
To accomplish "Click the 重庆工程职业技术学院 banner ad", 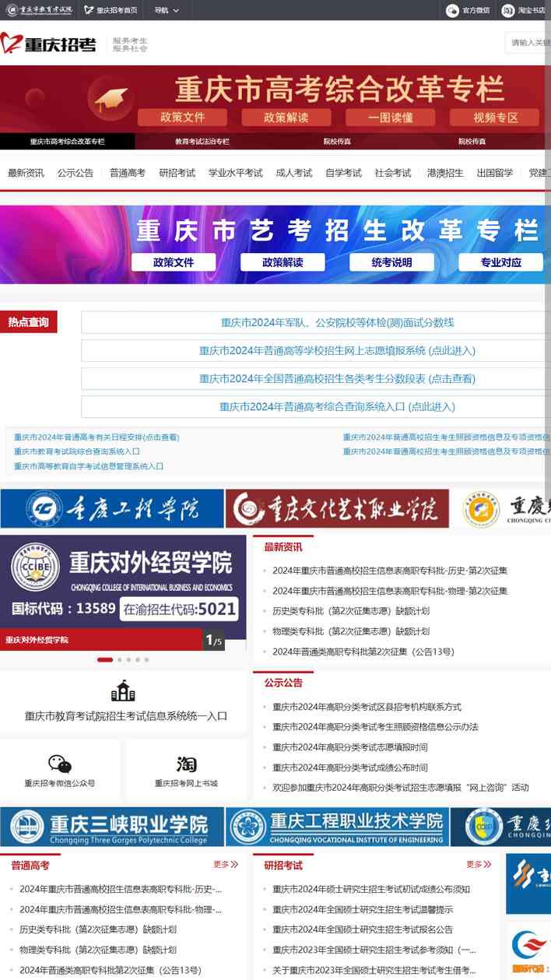I will coord(338,827).
